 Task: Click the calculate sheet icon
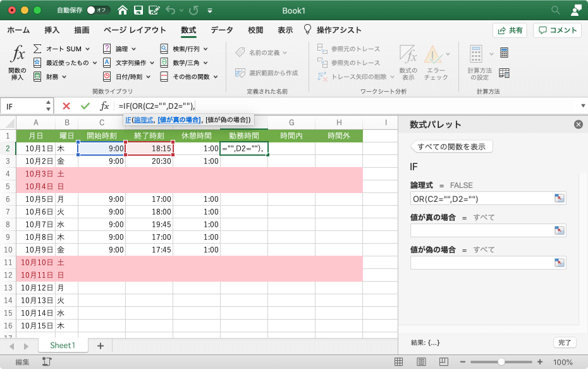tap(505, 73)
